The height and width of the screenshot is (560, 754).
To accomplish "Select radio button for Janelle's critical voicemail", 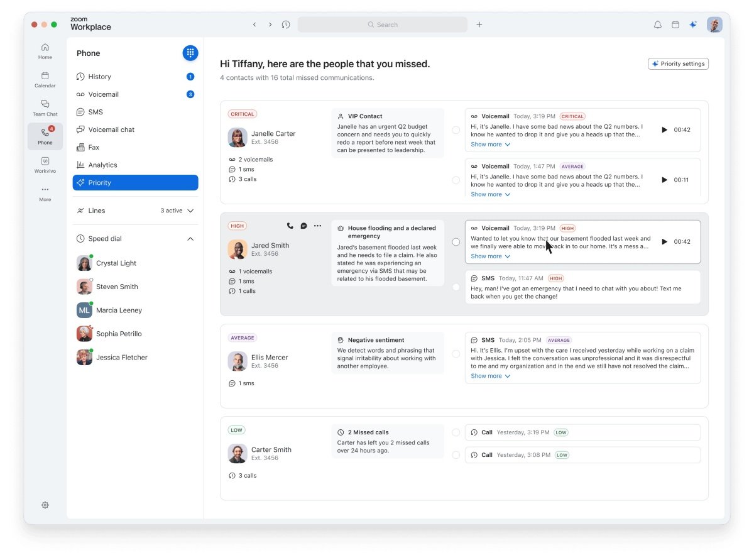I will click(456, 130).
